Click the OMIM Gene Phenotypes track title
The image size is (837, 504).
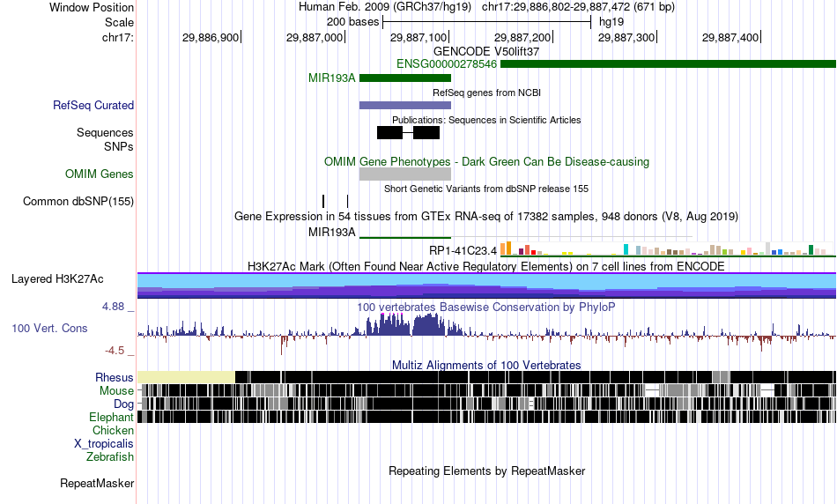pos(486,162)
